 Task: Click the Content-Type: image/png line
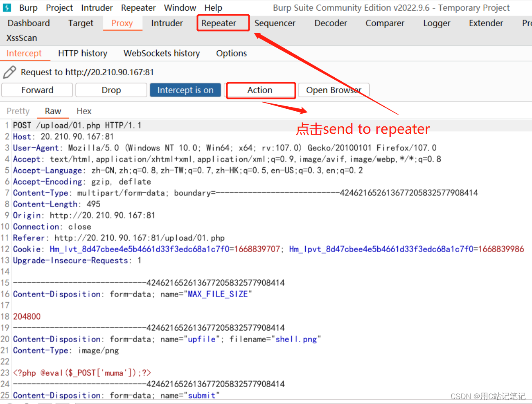(66, 350)
